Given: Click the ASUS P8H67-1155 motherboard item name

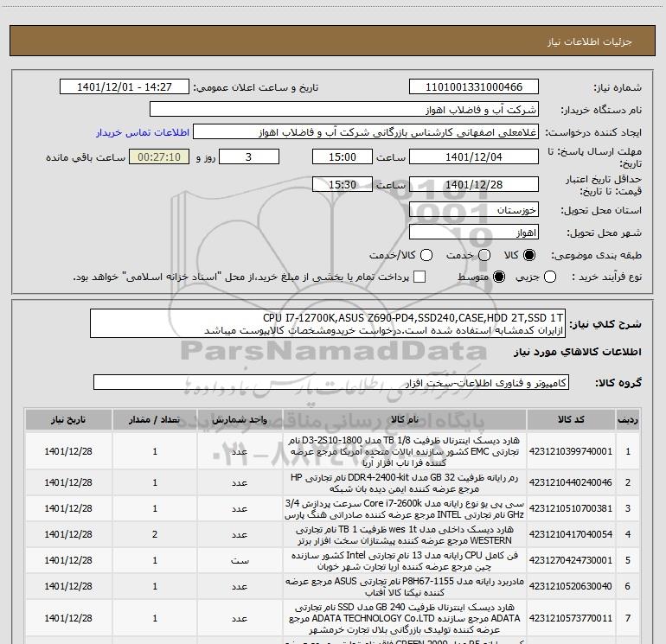Looking at the screenshot, I should click(405, 587).
